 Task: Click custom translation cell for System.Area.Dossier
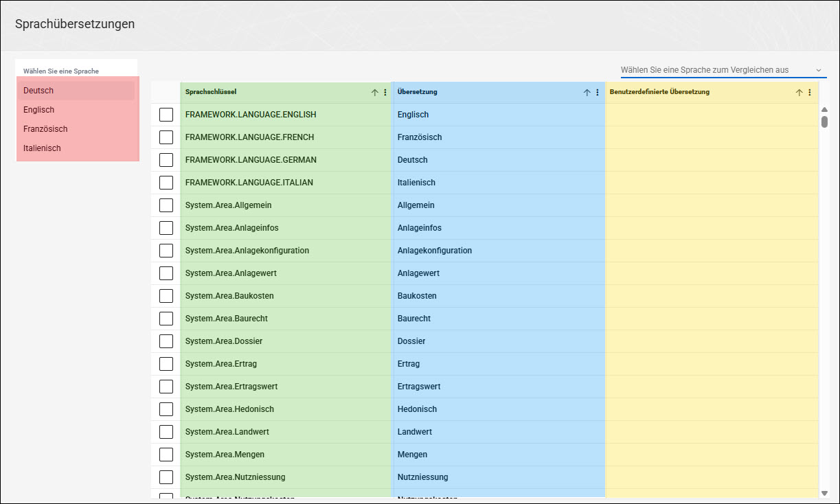pos(712,341)
